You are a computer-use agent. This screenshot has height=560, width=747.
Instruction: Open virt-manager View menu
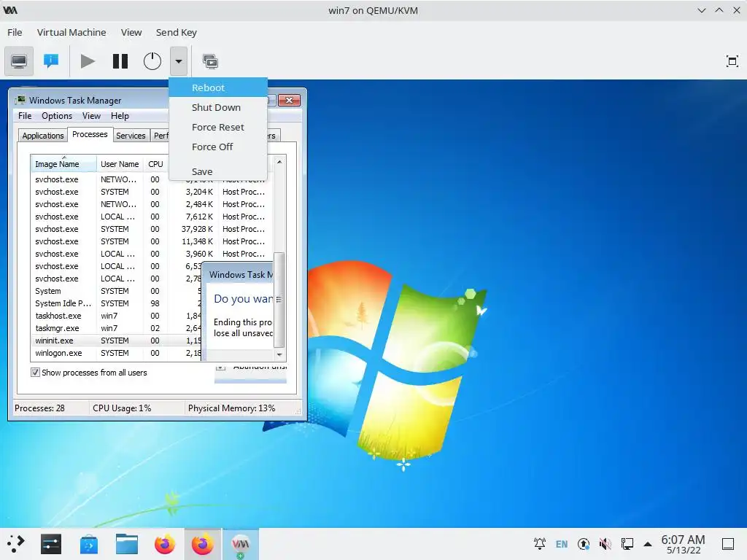coord(131,32)
